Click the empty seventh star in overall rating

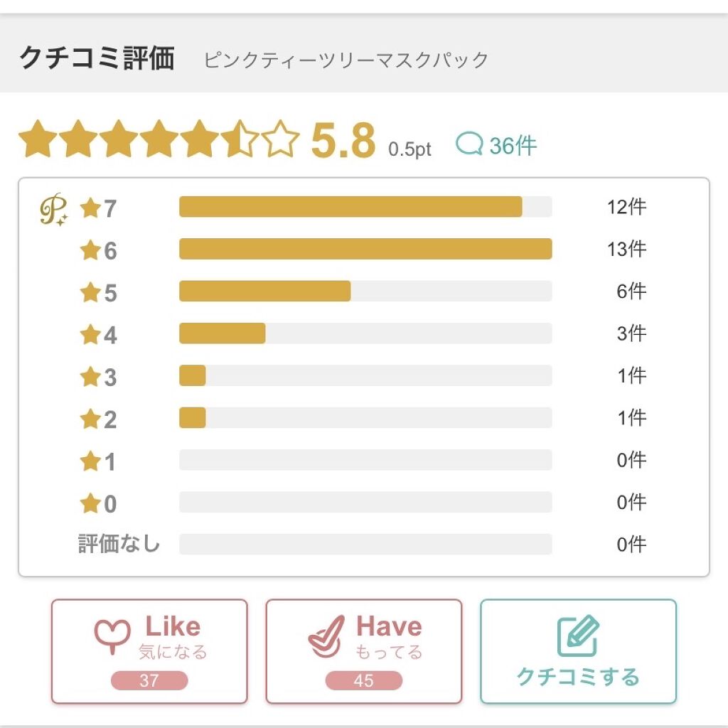pos(281,140)
